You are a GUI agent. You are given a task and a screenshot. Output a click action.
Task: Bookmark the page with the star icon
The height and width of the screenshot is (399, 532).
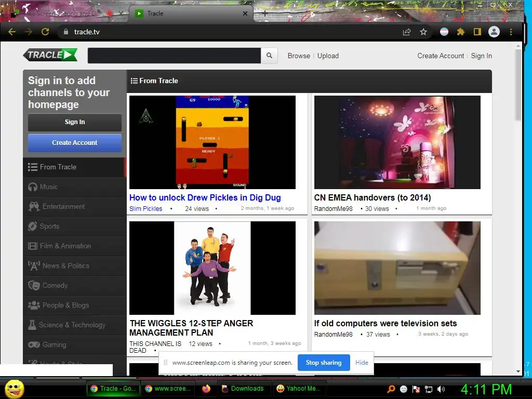point(423,32)
